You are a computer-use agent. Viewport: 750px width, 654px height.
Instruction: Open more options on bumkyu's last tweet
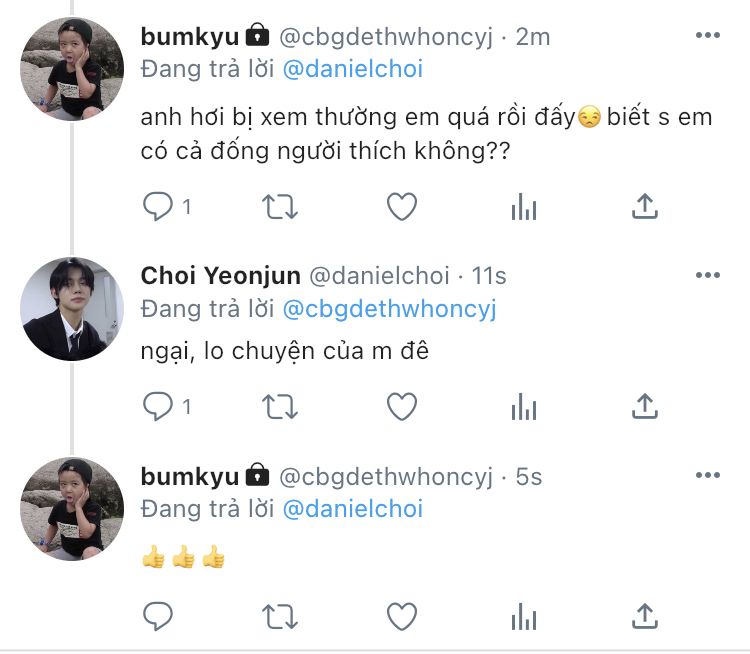pos(707,476)
